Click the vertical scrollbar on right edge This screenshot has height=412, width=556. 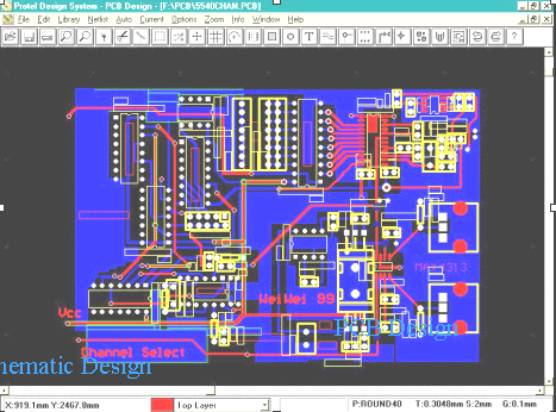[548, 216]
